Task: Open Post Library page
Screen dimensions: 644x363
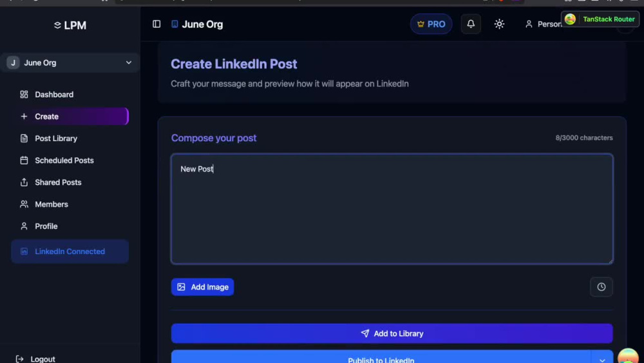Action: click(x=70, y=139)
